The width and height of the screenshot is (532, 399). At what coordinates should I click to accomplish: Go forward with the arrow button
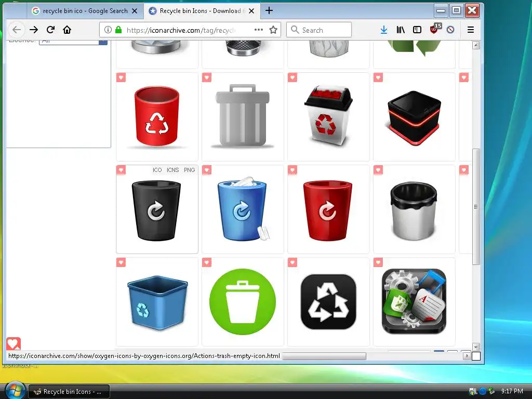(x=34, y=30)
